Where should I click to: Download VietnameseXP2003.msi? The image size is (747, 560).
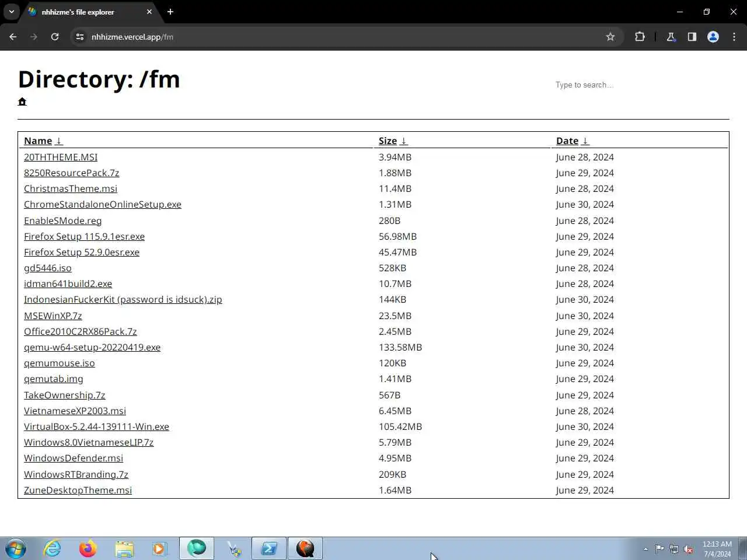click(75, 411)
